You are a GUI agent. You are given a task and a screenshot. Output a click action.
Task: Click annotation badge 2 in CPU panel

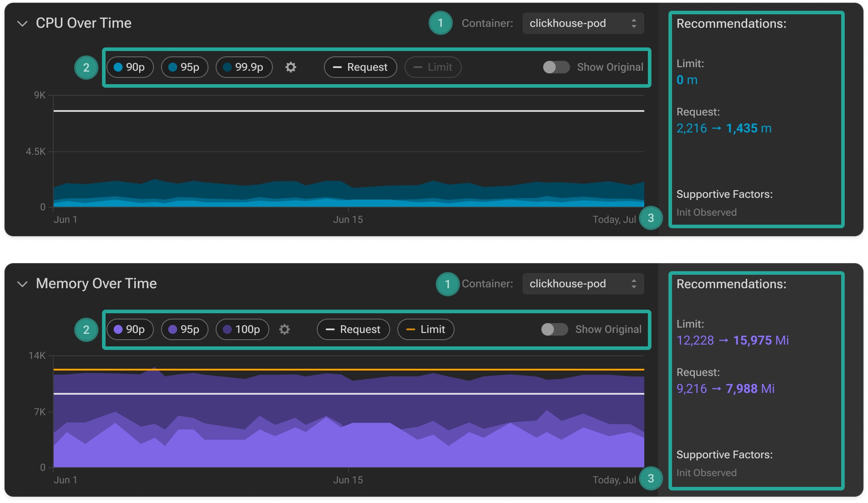[86, 68]
